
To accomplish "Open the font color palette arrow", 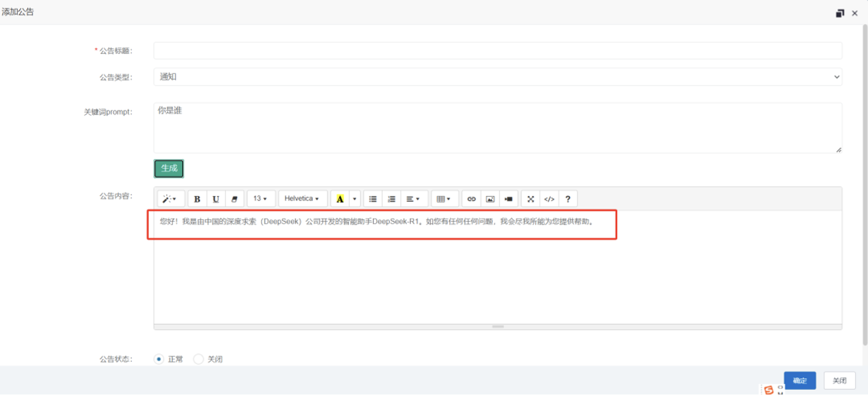I will (x=354, y=199).
